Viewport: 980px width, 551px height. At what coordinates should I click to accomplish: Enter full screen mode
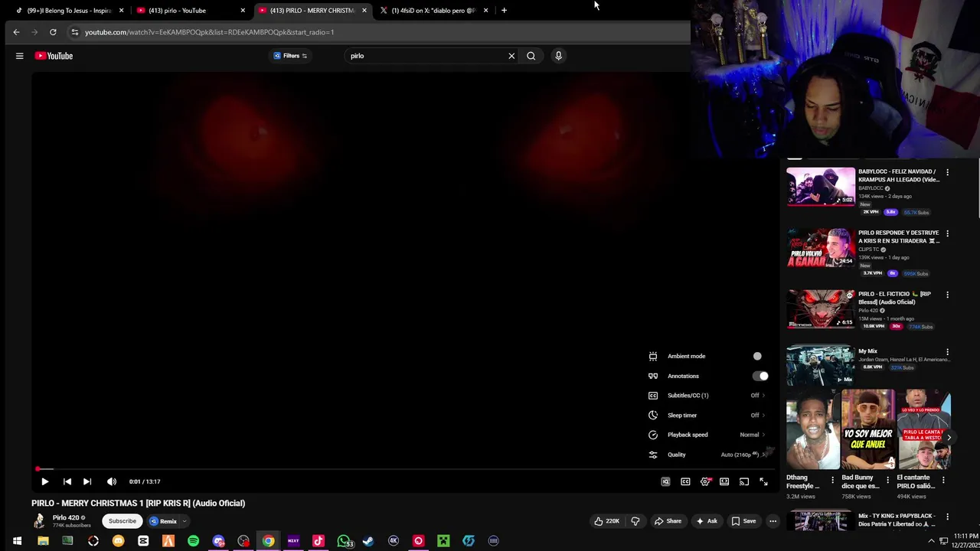coord(763,481)
